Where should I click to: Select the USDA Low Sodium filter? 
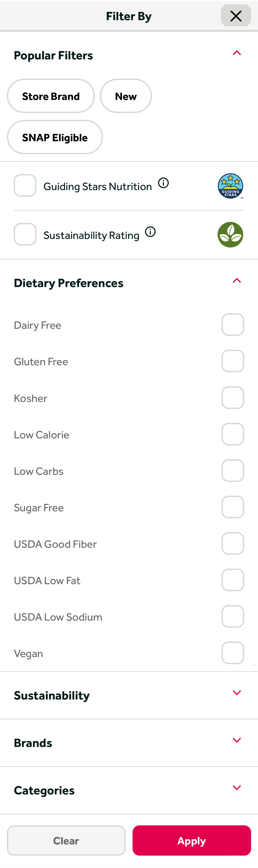[x=233, y=616]
